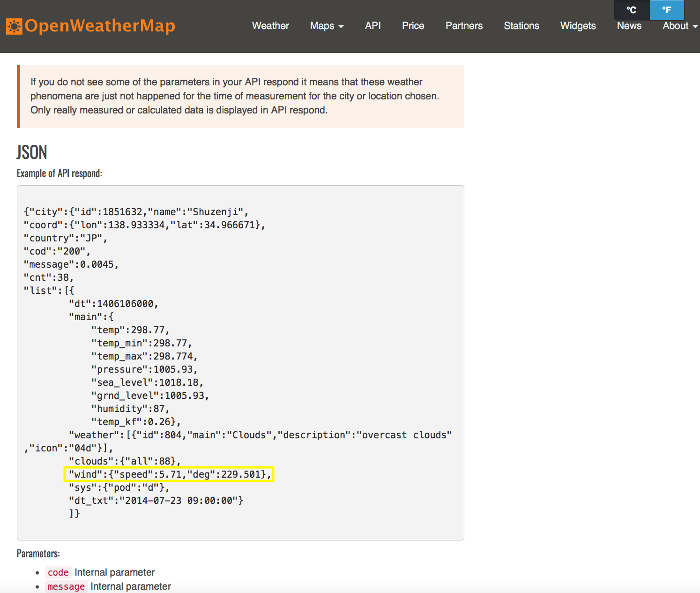The image size is (700, 593).
Task: Click the OpenWeatherMap sun logo icon
Action: [14, 26]
